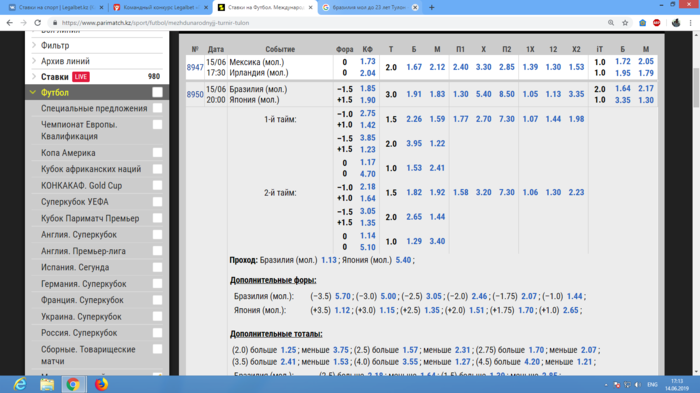Open Франция. Суперкубок league

(82, 300)
